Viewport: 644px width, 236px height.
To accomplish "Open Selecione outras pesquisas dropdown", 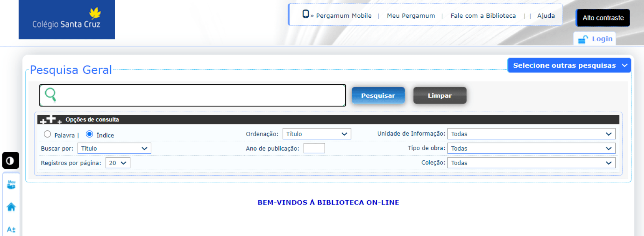I will [x=569, y=65].
